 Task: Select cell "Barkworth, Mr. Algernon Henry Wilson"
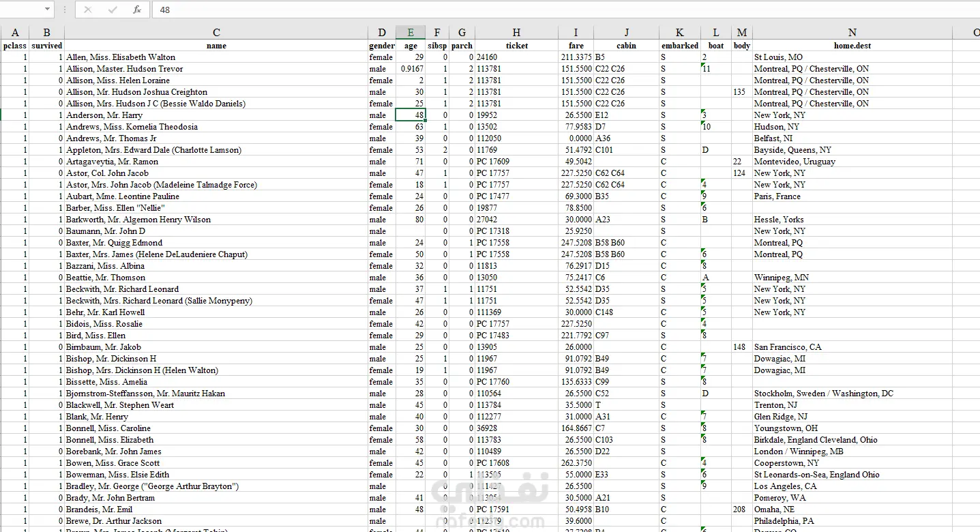(x=216, y=220)
